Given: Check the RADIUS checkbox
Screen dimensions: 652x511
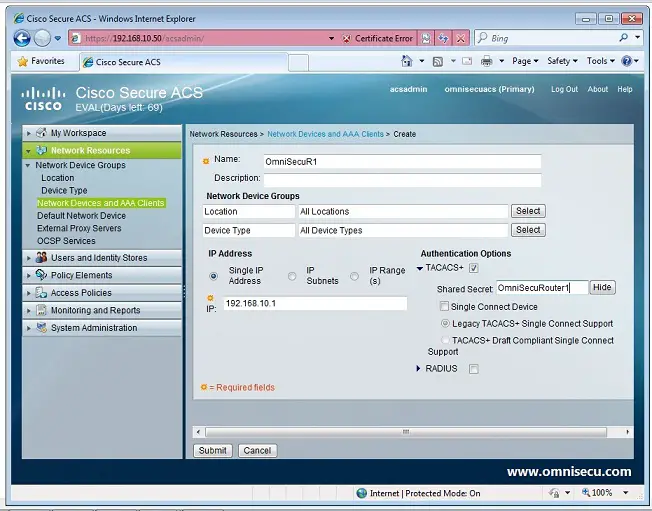Looking at the screenshot, I should pyautogui.click(x=474, y=369).
